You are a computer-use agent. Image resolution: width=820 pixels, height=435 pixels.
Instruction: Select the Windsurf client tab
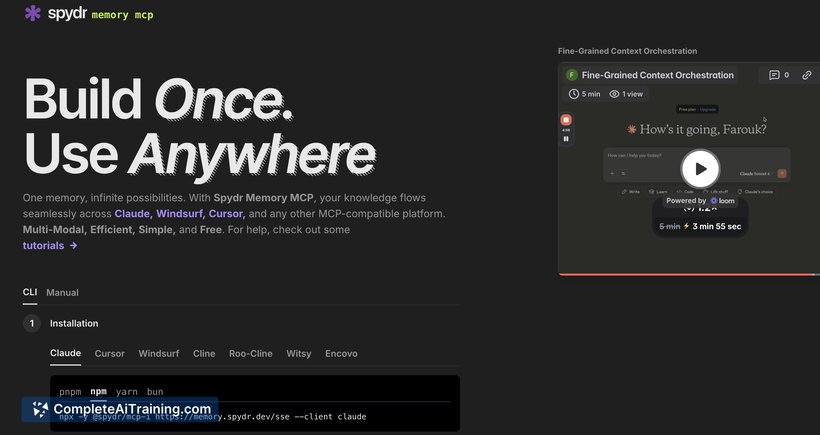click(x=158, y=353)
